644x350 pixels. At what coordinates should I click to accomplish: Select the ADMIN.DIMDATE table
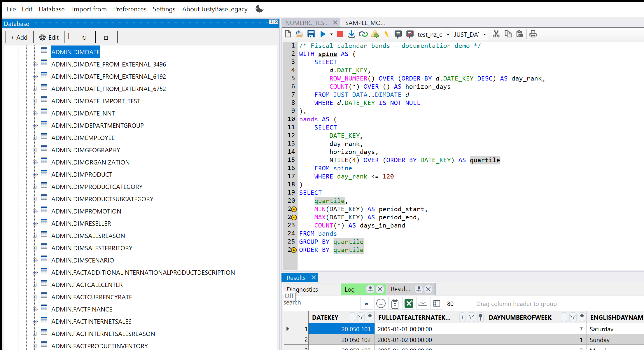point(76,52)
